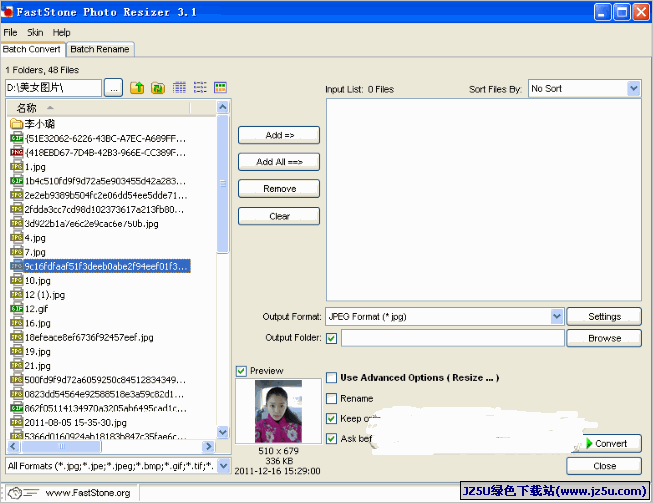
Task: Click file icon of 10.jpg
Action: pos(16,280)
